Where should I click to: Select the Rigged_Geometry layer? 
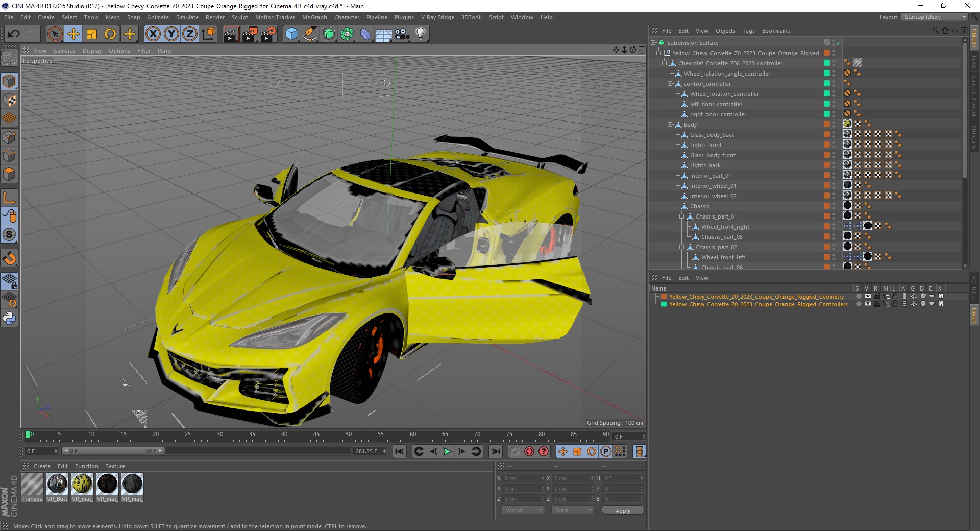[x=756, y=297]
